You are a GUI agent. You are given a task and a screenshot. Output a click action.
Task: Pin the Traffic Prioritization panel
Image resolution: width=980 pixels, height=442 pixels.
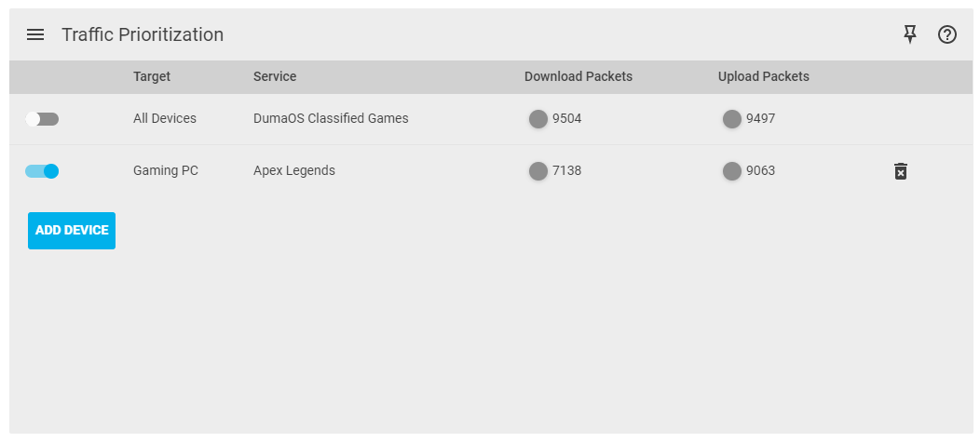coord(910,34)
